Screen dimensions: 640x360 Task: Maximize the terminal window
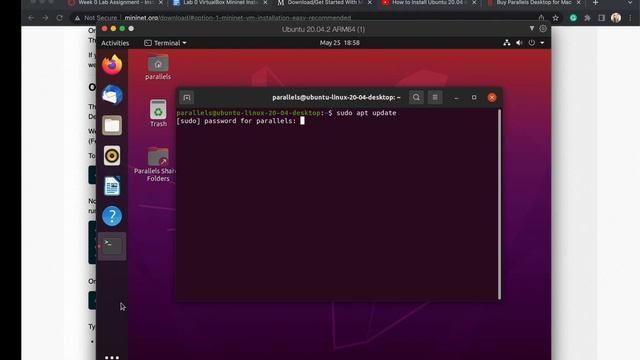click(x=474, y=98)
